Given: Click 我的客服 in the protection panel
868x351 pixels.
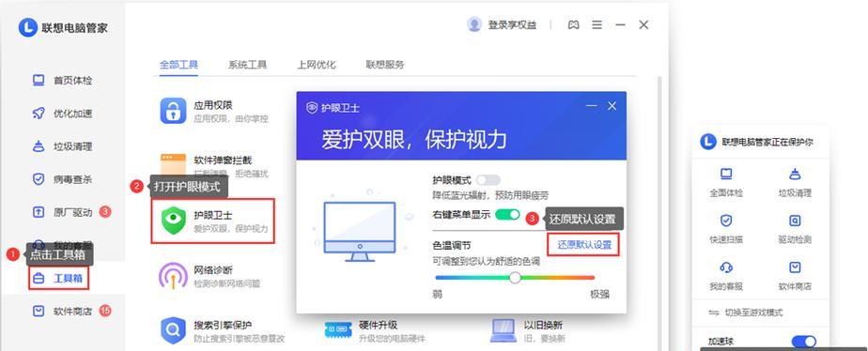Looking at the screenshot, I should pos(726,276).
